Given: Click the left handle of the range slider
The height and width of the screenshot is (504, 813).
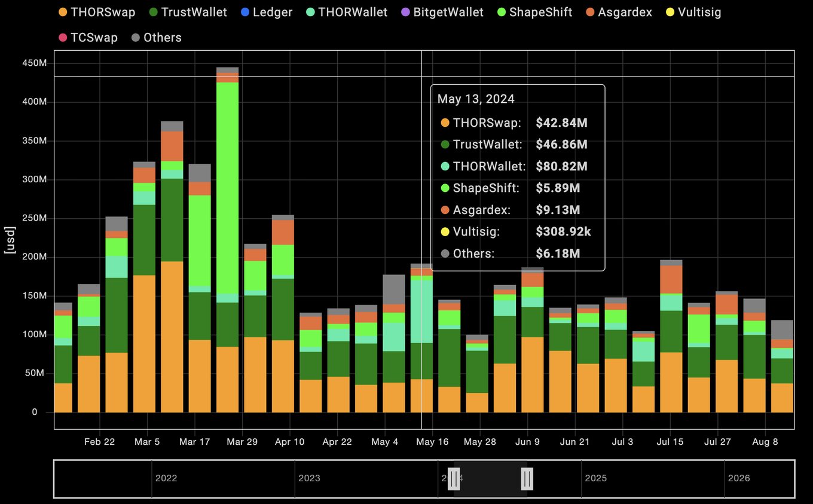Looking at the screenshot, I should 454,479.
